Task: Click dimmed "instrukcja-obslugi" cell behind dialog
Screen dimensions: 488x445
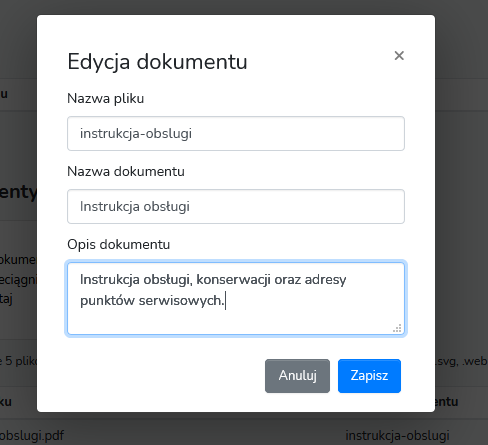Action: tap(397, 435)
